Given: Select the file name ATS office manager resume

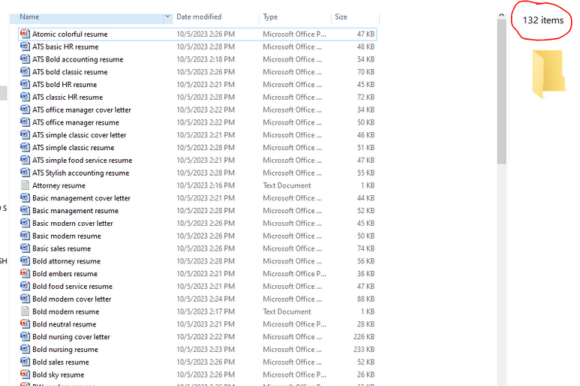Looking at the screenshot, I should (x=76, y=122).
